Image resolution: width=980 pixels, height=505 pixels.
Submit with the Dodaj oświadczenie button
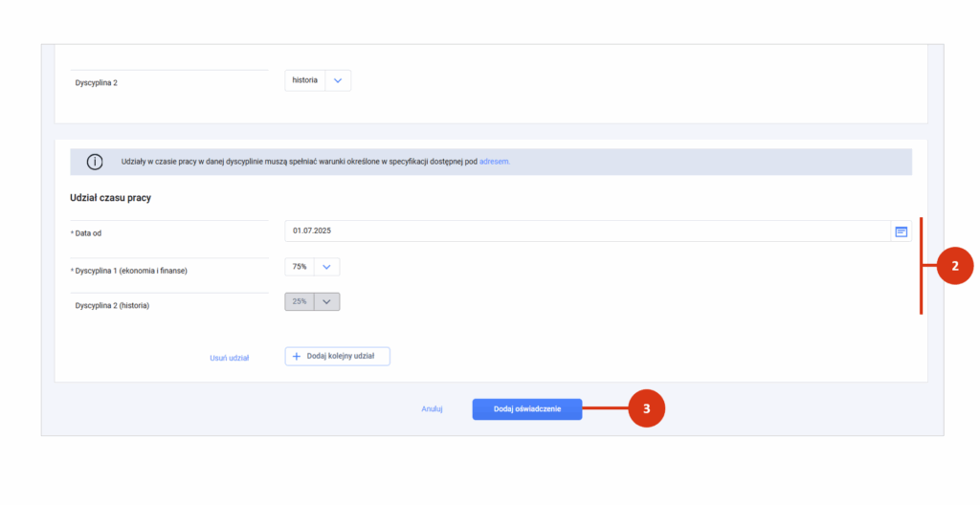click(527, 409)
